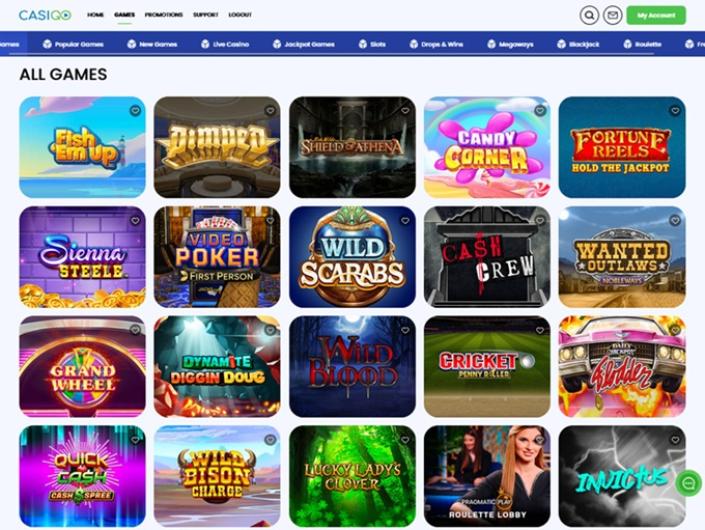The width and height of the screenshot is (705, 530).
Task: Toggle favorite heart on Wild Scarabs
Action: [405, 221]
